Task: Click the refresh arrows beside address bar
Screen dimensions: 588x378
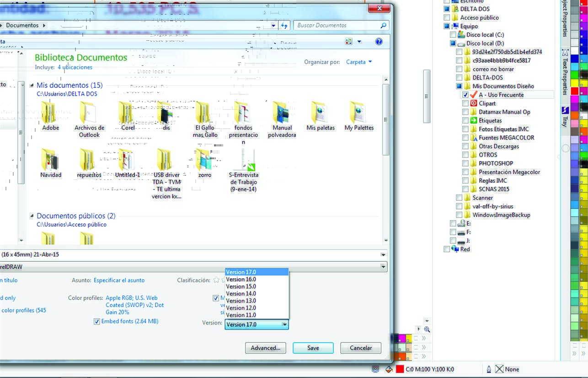Action: point(284,26)
